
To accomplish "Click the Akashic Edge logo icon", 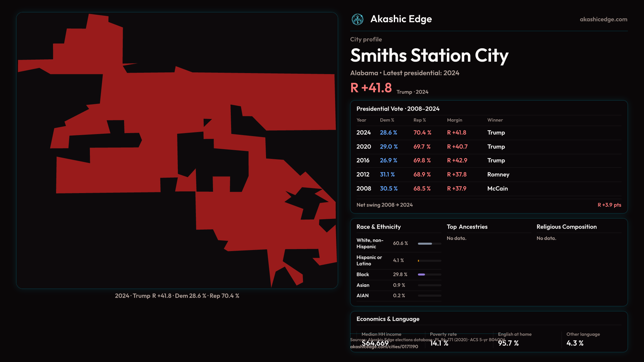I will tap(357, 19).
